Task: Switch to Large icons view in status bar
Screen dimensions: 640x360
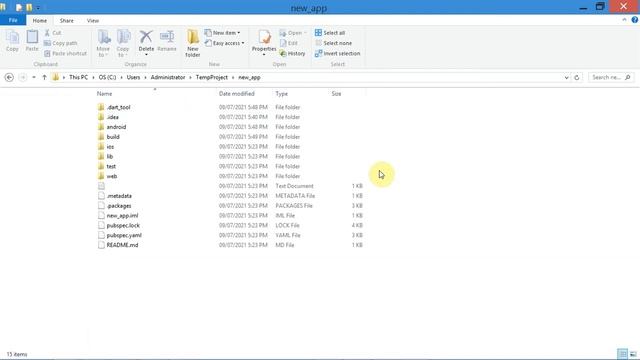Action: point(633,354)
